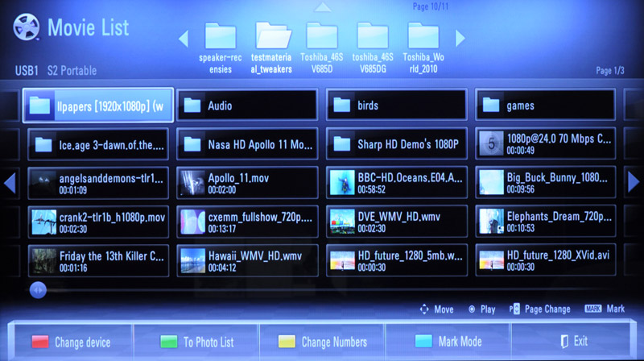Click the Page 10/11 indicator

point(431,6)
